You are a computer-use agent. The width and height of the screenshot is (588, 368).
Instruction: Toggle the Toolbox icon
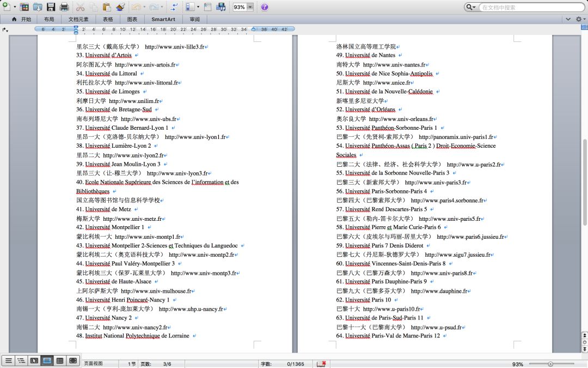pyautogui.click(x=207, y=7)
